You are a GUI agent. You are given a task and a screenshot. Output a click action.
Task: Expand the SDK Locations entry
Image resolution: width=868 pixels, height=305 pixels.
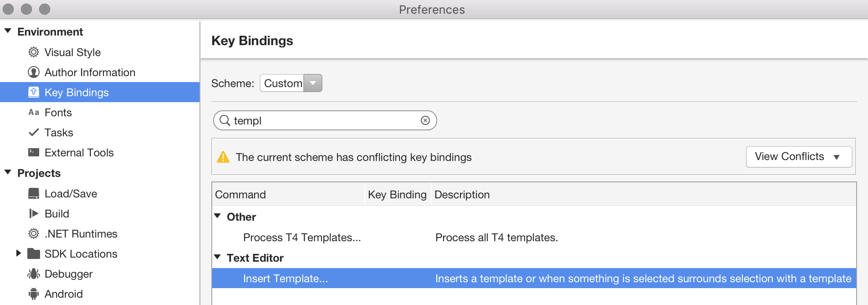(19, 253)
